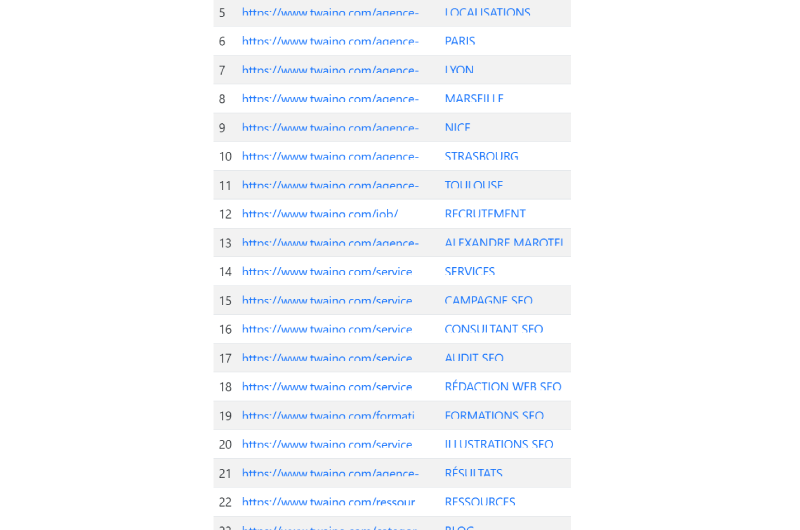Open the twaino.com/formati URL in row 19
This screenshot has width=800, height=530.
tap(328, 416)
